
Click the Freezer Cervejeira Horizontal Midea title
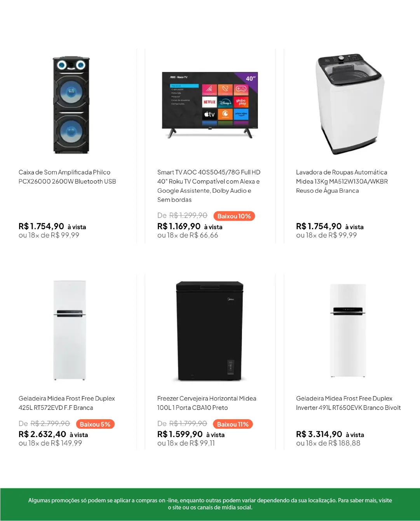coord(207,403)
